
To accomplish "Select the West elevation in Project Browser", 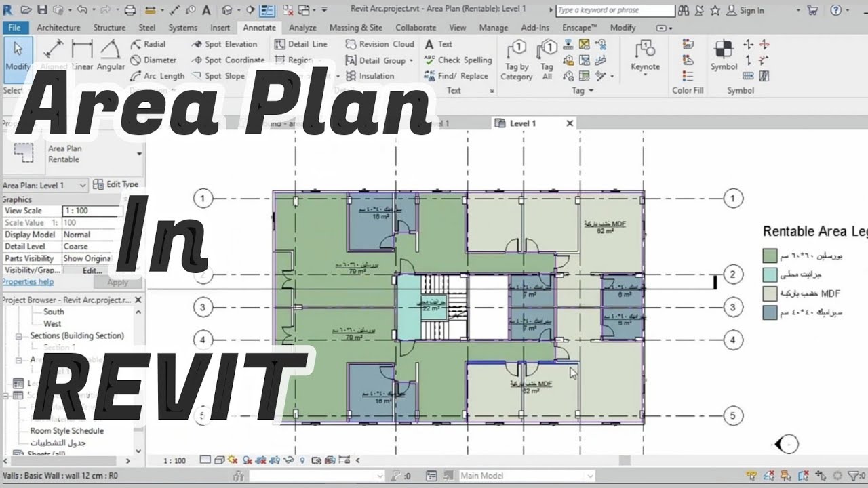I will click(x=52, y=324).
